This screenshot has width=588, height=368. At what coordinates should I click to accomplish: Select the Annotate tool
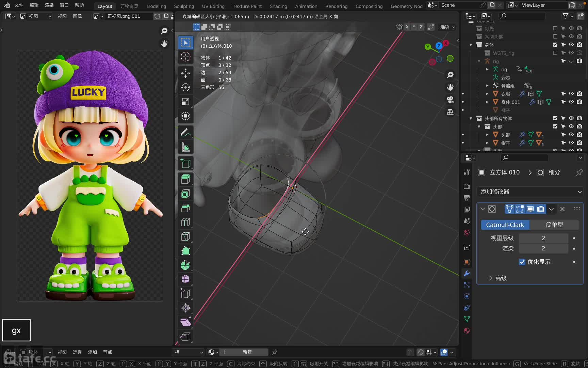click(x=185, y=132)
